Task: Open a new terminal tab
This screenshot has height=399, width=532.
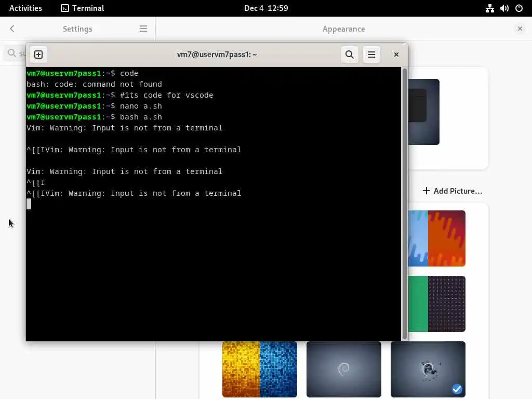Action: tap(38, 55)
